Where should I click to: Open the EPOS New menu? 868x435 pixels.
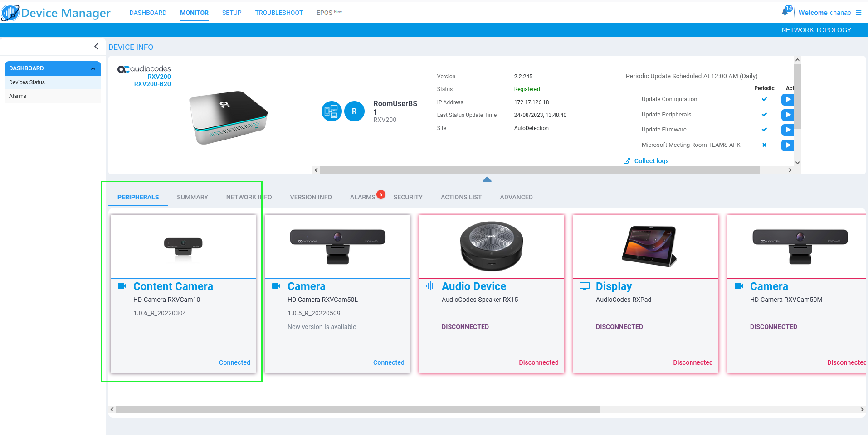329,13
